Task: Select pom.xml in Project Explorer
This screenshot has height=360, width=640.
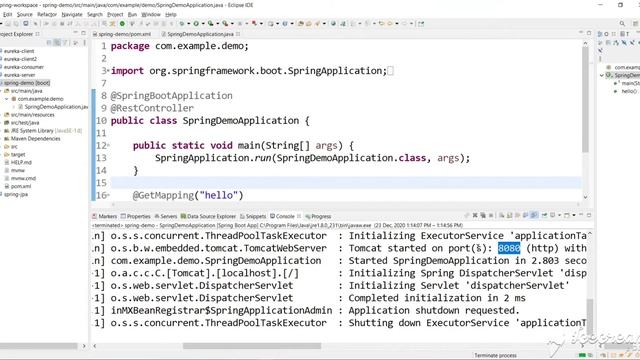Action: pos(20,186)
